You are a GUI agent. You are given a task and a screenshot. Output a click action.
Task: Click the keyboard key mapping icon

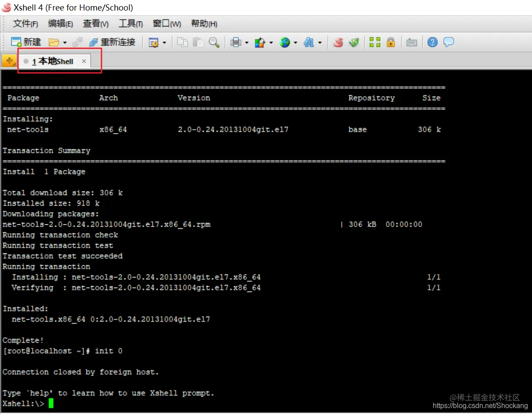412,42
